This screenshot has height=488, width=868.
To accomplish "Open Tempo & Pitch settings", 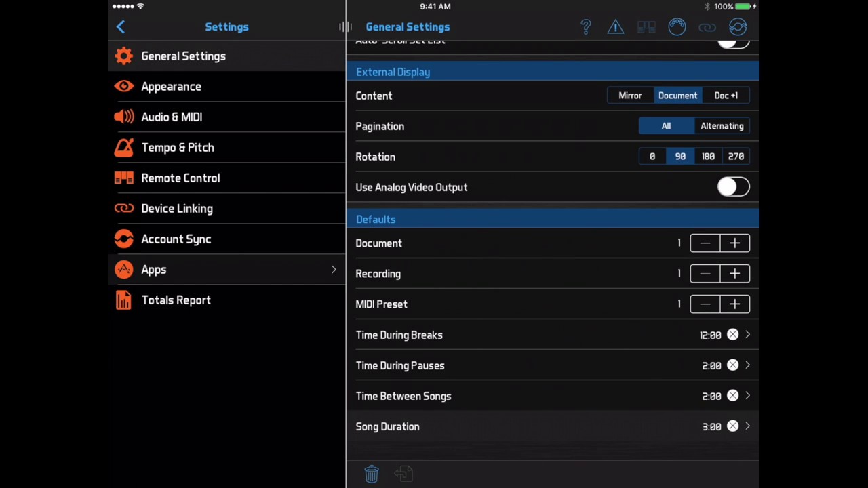I will (x=227, y=148).
